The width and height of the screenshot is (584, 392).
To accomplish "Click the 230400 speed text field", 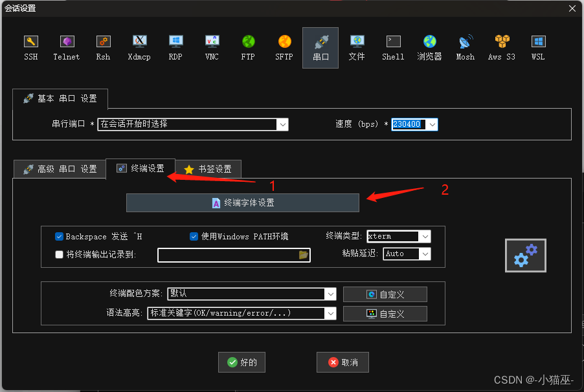I will click(x=409, y=124).
